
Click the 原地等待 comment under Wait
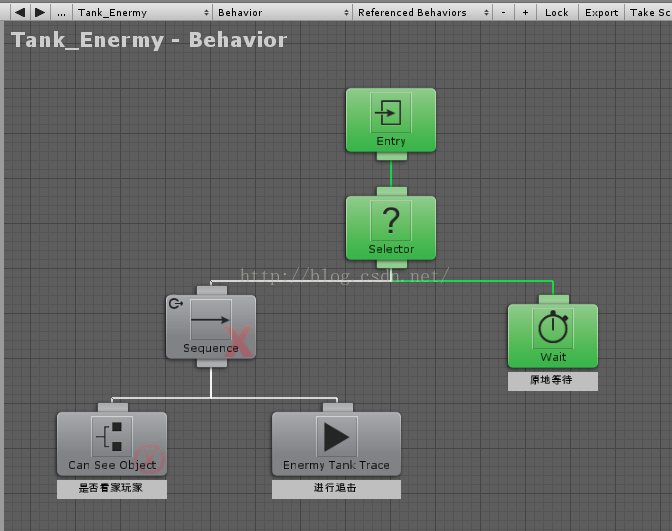[x=553, y=381]
